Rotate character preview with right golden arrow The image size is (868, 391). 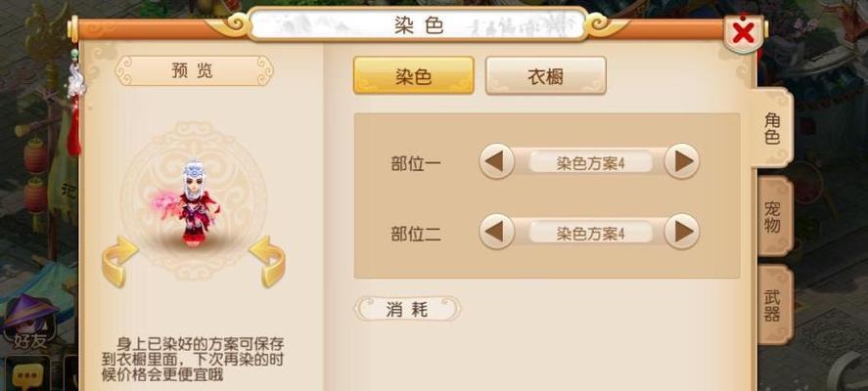(268, 261)
